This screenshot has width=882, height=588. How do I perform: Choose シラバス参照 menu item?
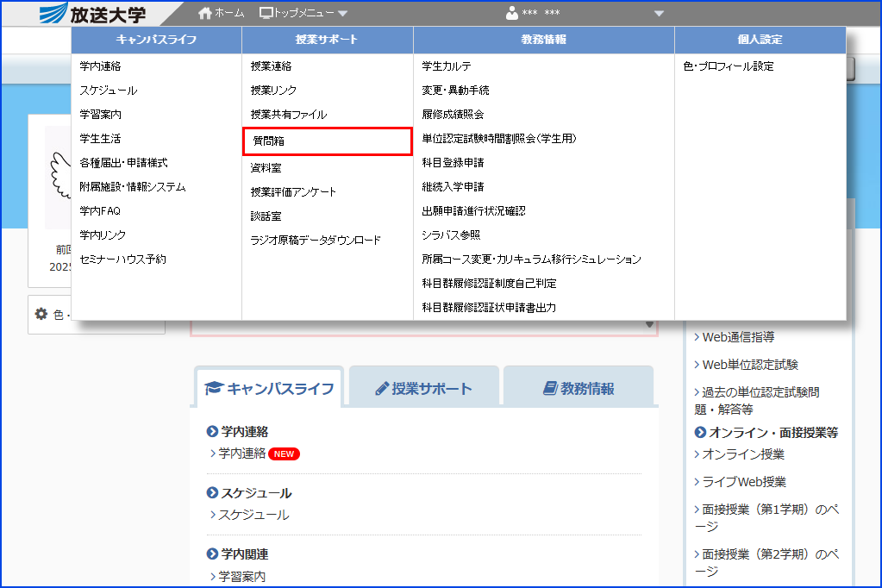pos(451,235)
